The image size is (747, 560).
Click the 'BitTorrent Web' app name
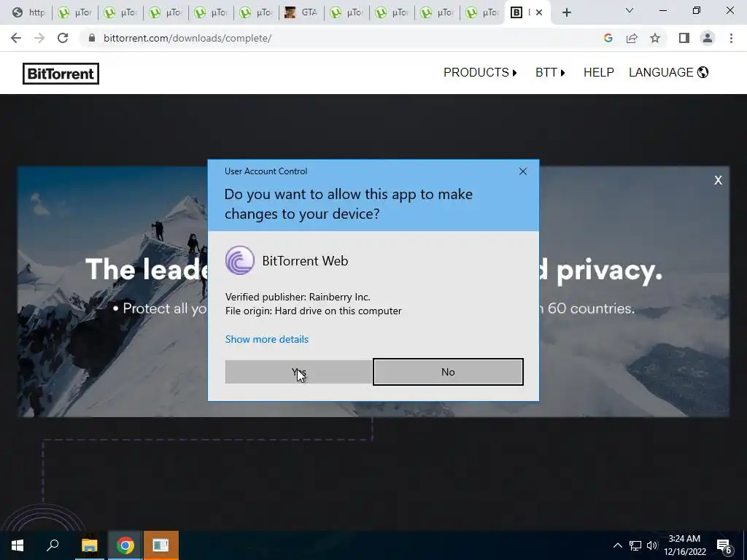coord(305,261)
